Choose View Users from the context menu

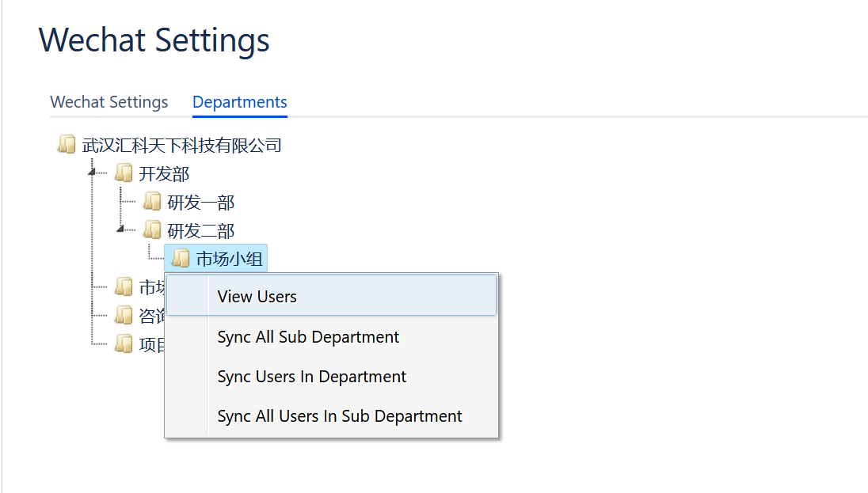(x=257, y=297)
